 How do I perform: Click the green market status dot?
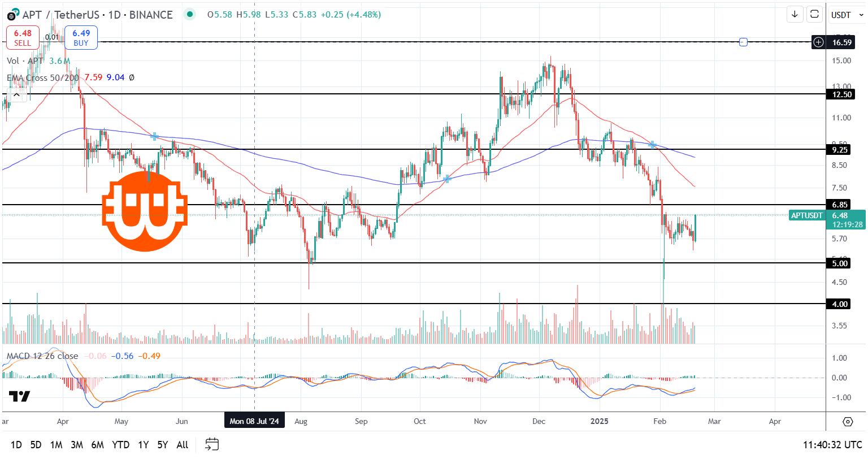coord(190,15)
